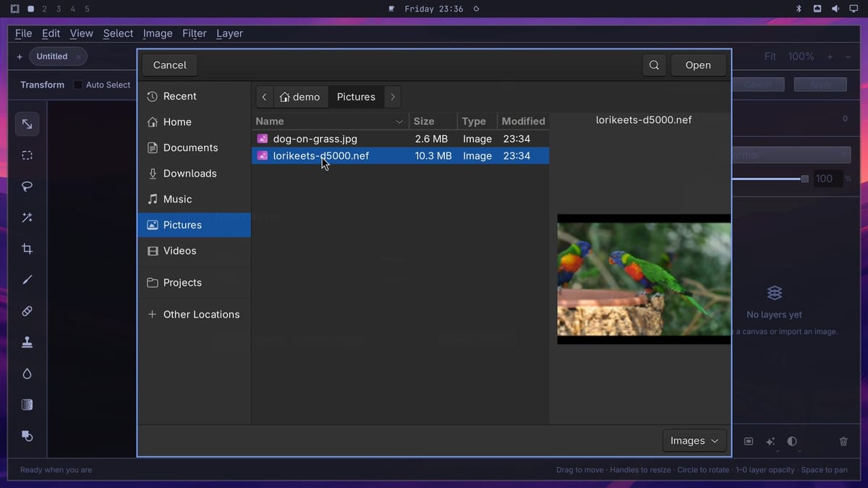Image resolution: width=868 pixels, height=488 pixels.
Task: Click the Open button in file dialog
Action: point(698,65)
